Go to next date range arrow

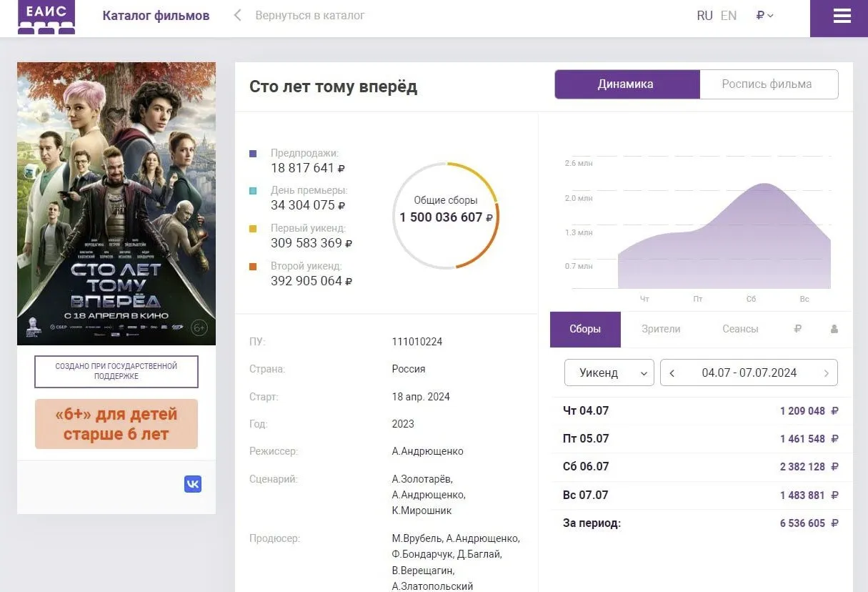pyautogui.click(x=827, y=373)
